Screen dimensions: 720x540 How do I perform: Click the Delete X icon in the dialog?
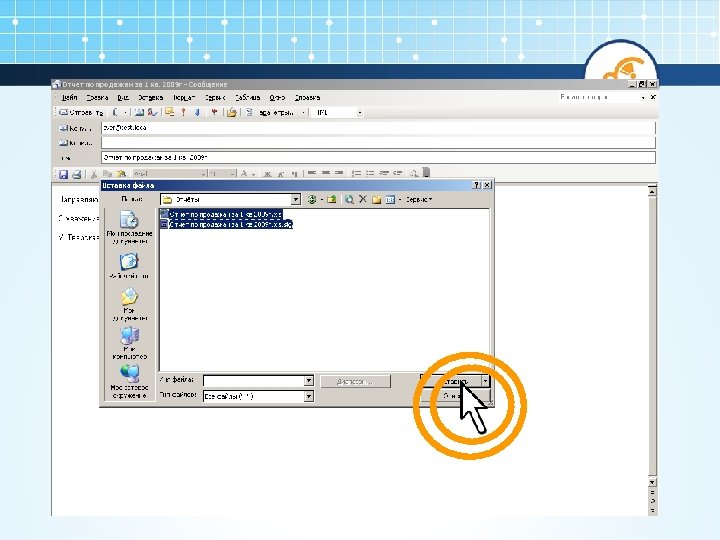tap(363, 199)
